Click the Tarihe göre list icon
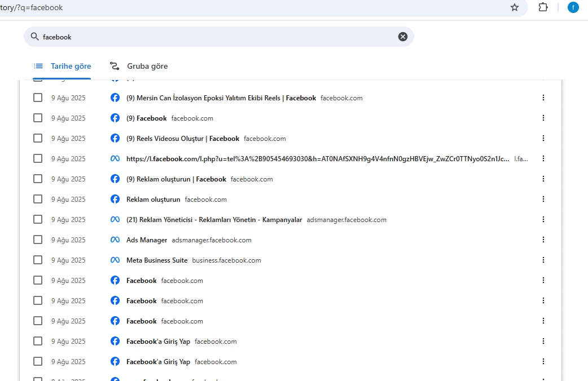 click(x=38, y=67)
